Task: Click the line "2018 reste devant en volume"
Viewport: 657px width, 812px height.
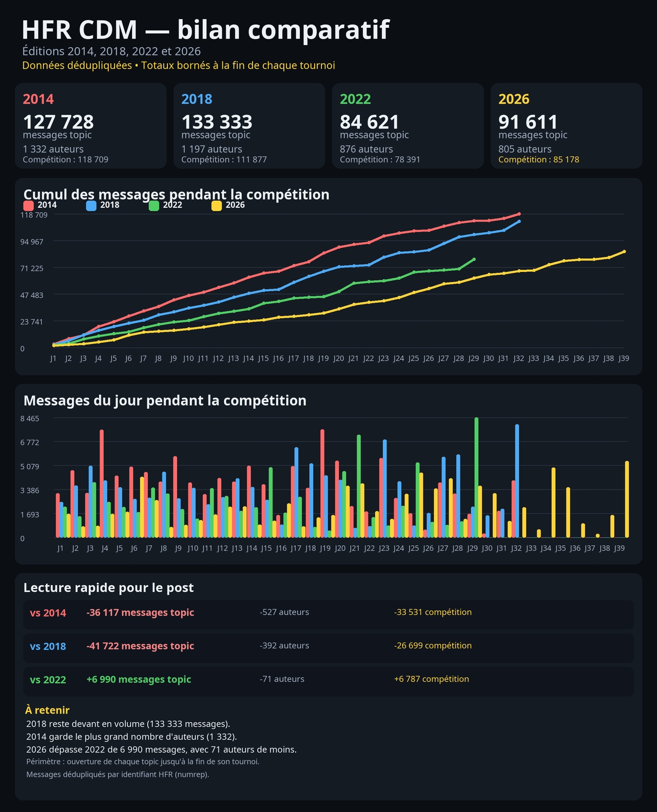Action: tap(128, 724)
